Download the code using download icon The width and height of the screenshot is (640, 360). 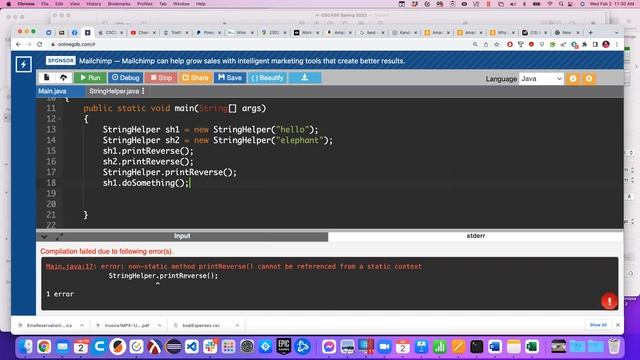point(304,78)
